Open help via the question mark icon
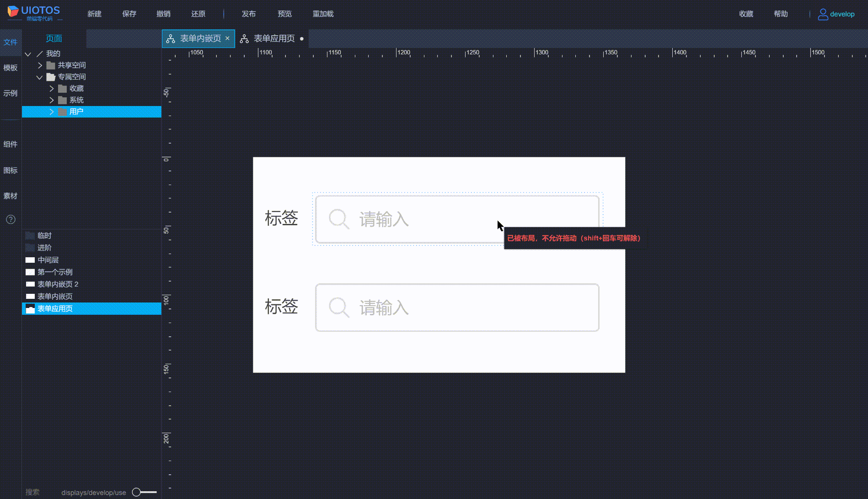 [11, 219]
